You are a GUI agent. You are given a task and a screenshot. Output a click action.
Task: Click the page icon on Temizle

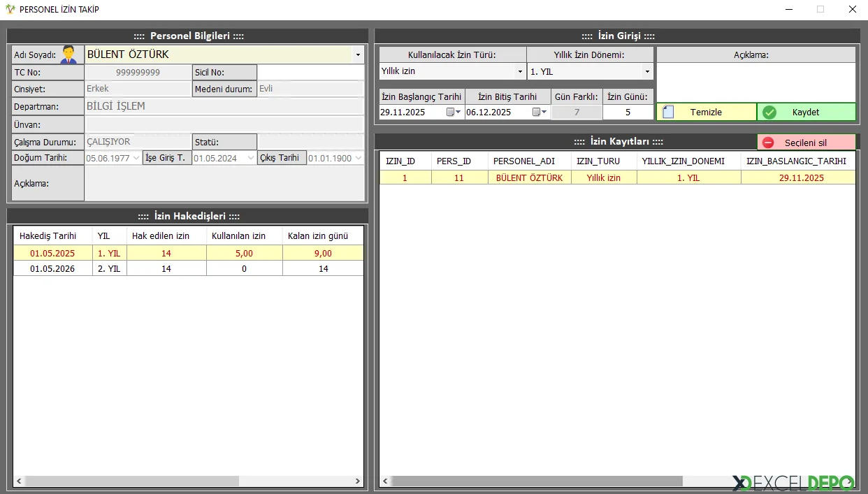tap(668, 112)
